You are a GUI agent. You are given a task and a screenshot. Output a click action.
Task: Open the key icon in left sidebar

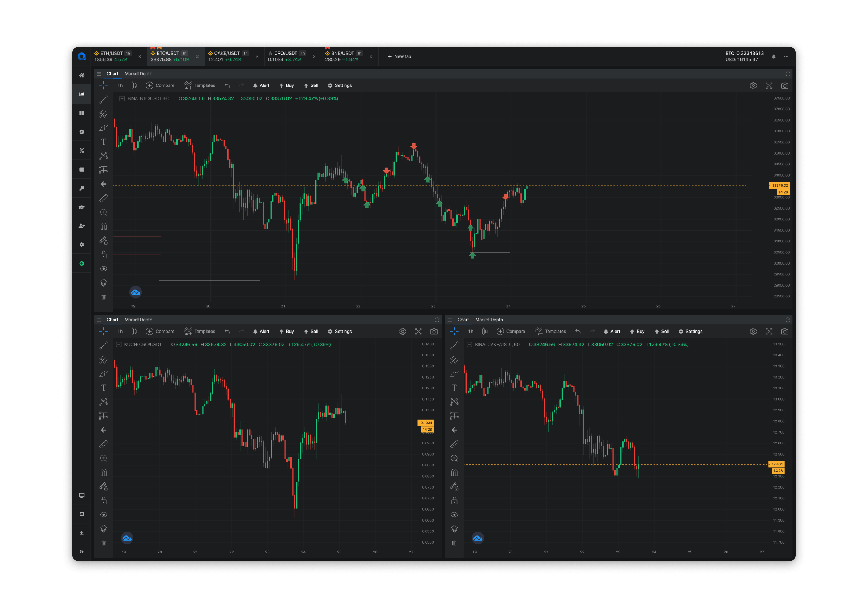point(82,189)
